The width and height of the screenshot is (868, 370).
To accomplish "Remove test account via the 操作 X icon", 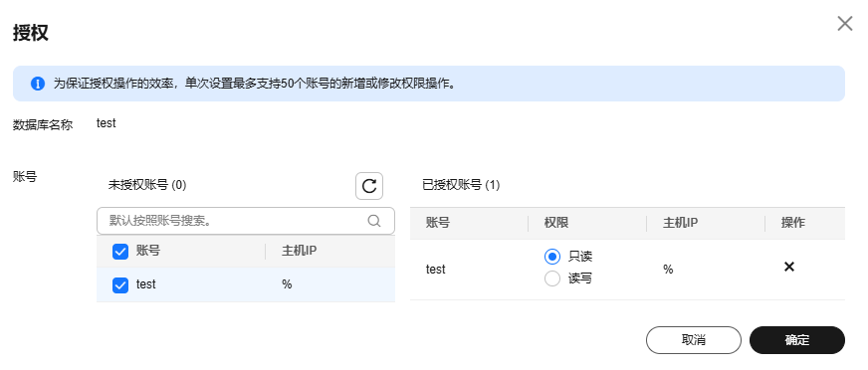I will click(x=789, y=267).
